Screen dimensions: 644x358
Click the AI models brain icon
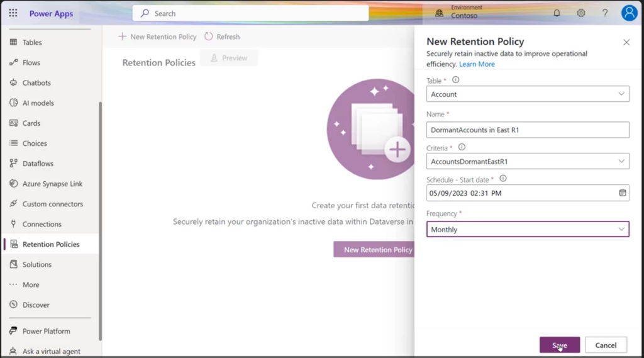tap(14, 103)
